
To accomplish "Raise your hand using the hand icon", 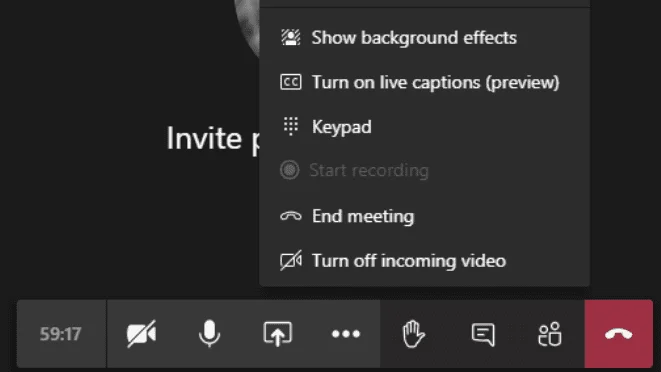I will tap(413, 334).
